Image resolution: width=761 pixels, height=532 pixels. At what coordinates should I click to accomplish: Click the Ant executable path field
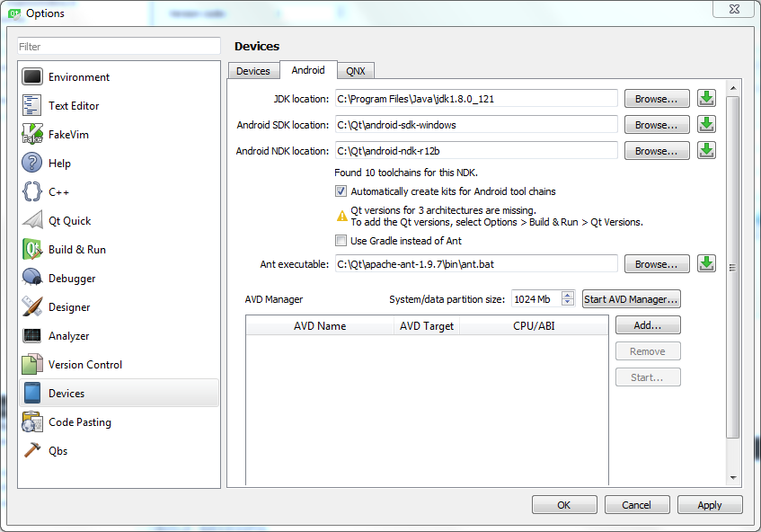coord(476,264)
